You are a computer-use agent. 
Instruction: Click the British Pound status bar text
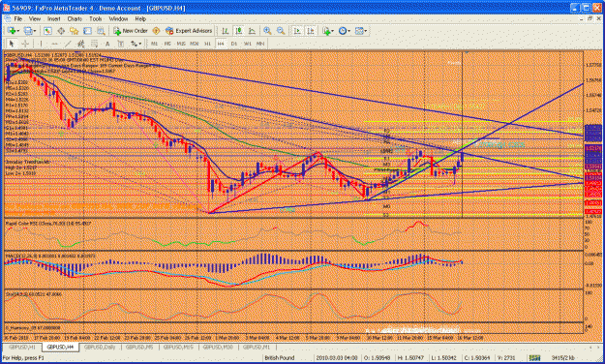(280, 358)
